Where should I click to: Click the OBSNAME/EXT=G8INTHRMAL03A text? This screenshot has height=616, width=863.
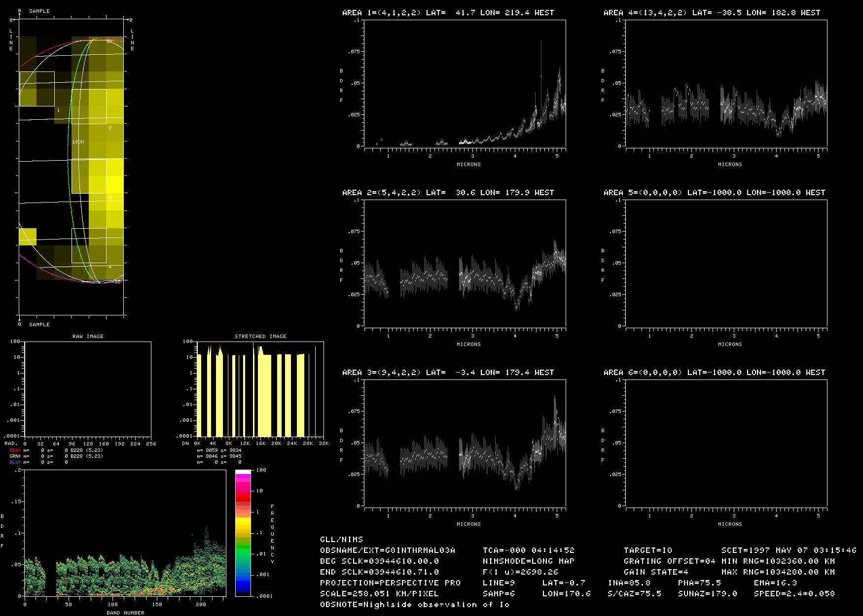388,550
